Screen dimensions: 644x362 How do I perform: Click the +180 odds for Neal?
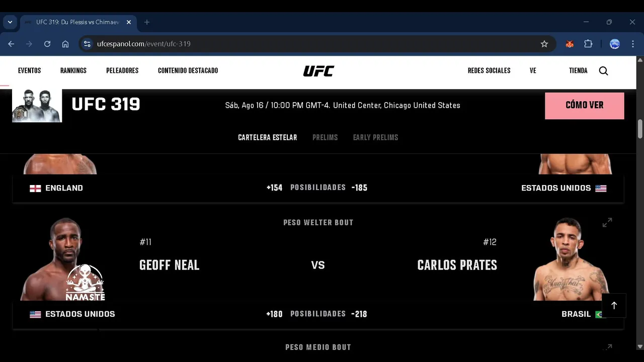point(274,314)
